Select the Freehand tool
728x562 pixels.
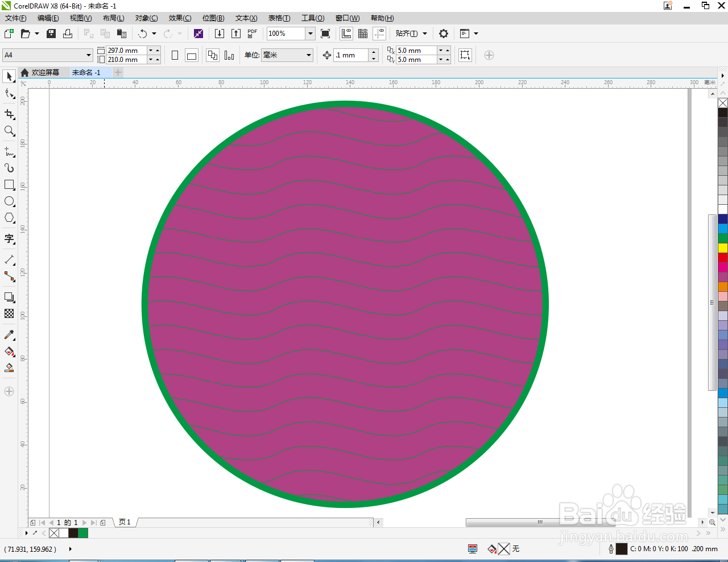(x=9, y=152)
